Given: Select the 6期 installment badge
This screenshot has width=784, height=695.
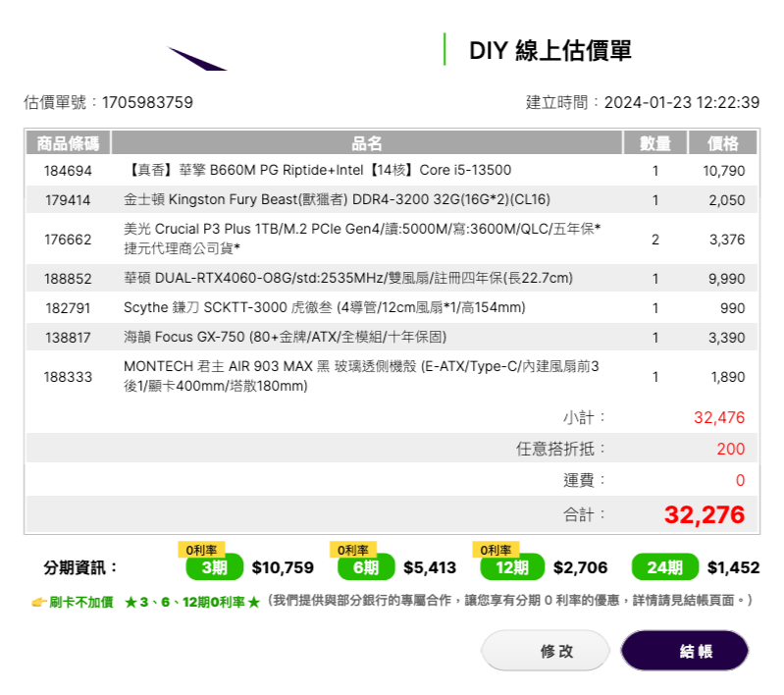Looking at the screenshot, I should [365, 567].
